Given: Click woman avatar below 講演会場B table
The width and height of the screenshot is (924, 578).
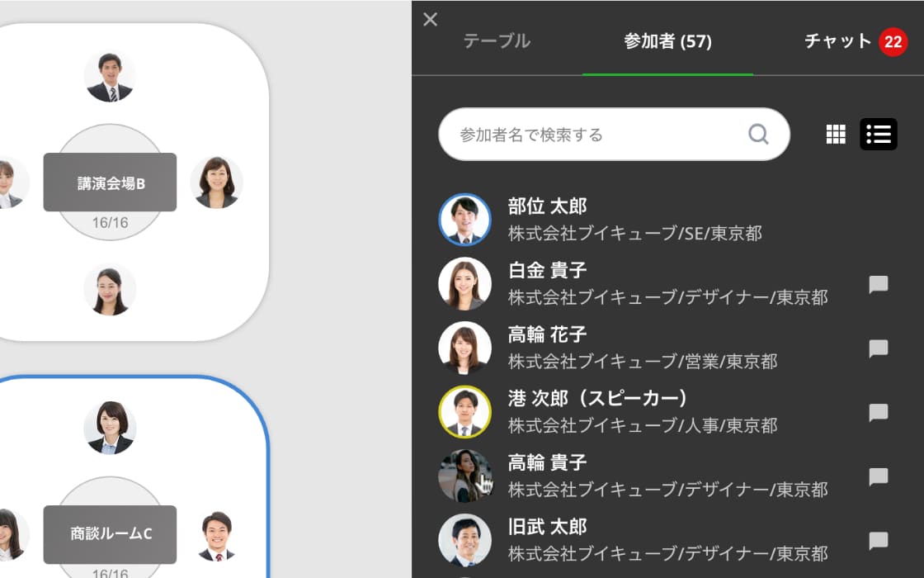Looking at the screenshot, I should pyautogui.click(x=111, y=290).
